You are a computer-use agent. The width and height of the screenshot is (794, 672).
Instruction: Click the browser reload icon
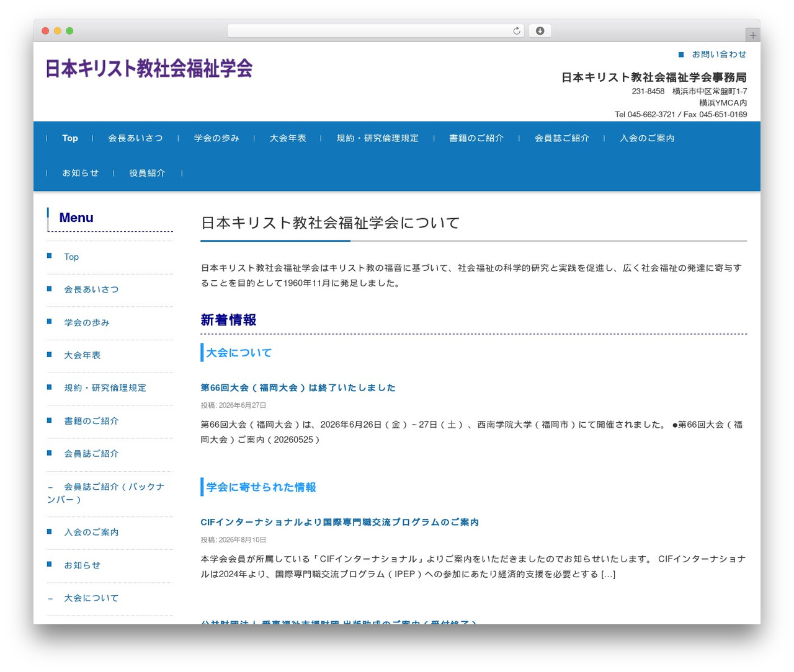[516, 31]
